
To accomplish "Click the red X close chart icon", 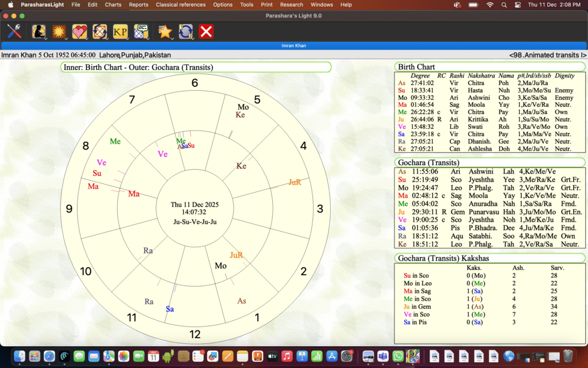I will [x=206, y=31].
